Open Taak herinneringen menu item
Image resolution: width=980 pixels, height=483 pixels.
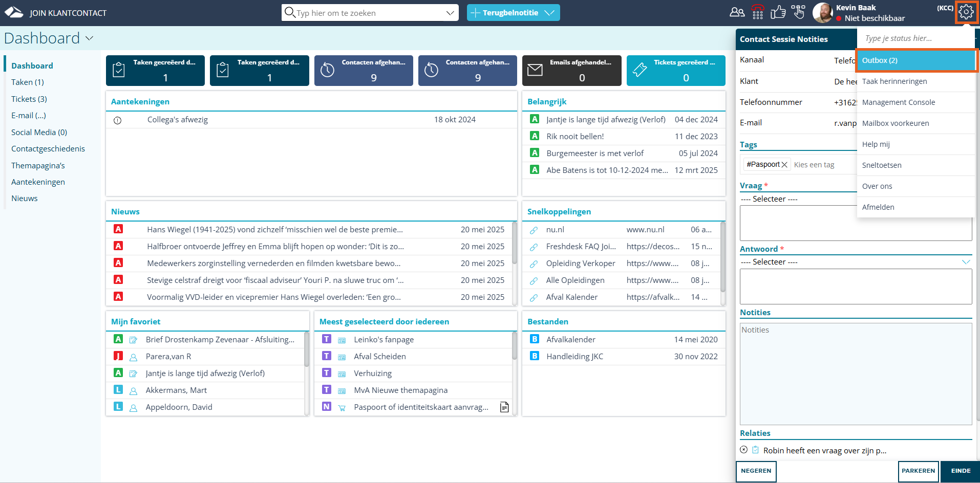tap(915, 81)
